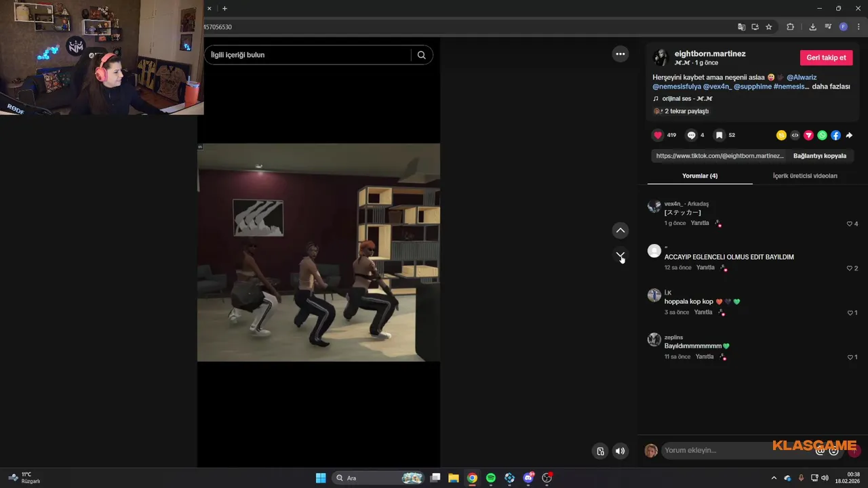Open the Chrome three-dot menu
868x488 pixels.
click(859, 27)
